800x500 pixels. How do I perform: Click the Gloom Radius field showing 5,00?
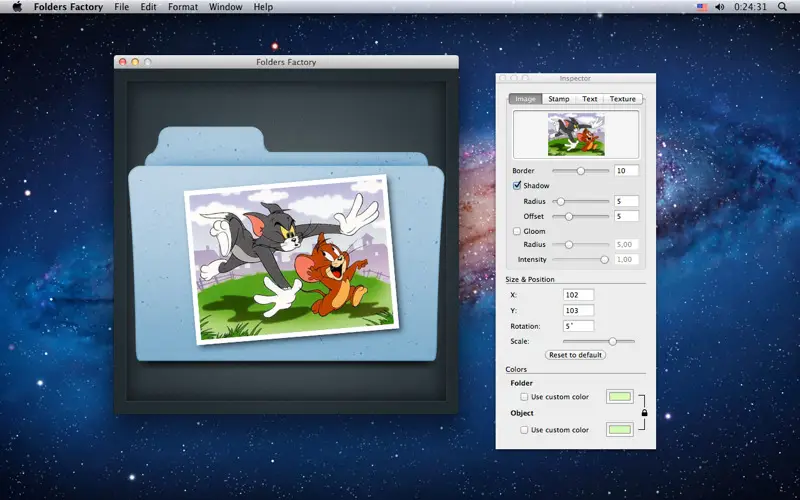pos(627,244)
